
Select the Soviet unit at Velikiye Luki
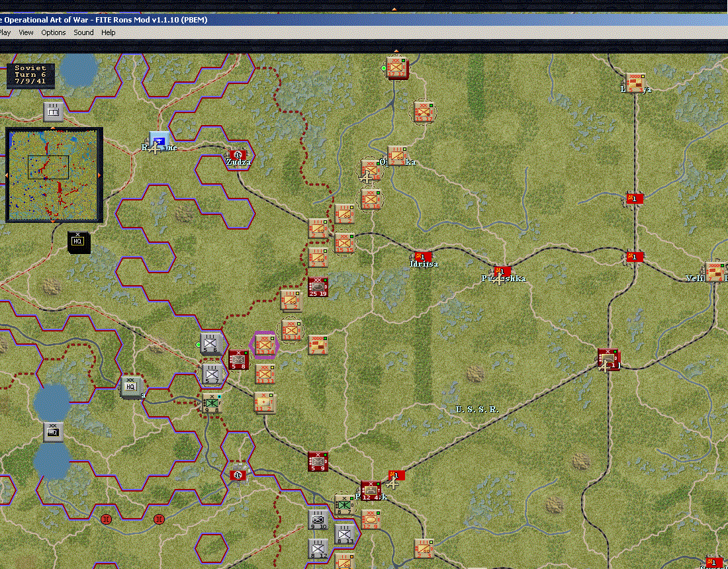[x=715, y=272]
